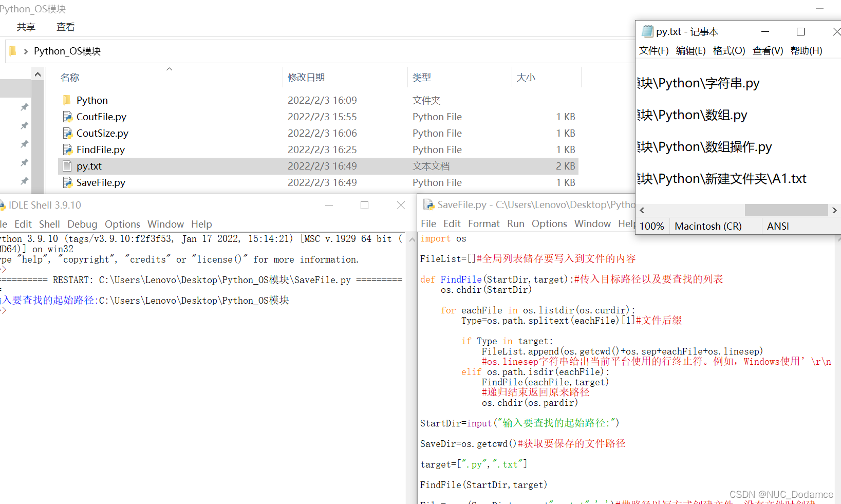The width and height of the screenshot is (841, 504).
Task: Click the bottom pin icon in Explorer sidebar
Action: [24, 181]
